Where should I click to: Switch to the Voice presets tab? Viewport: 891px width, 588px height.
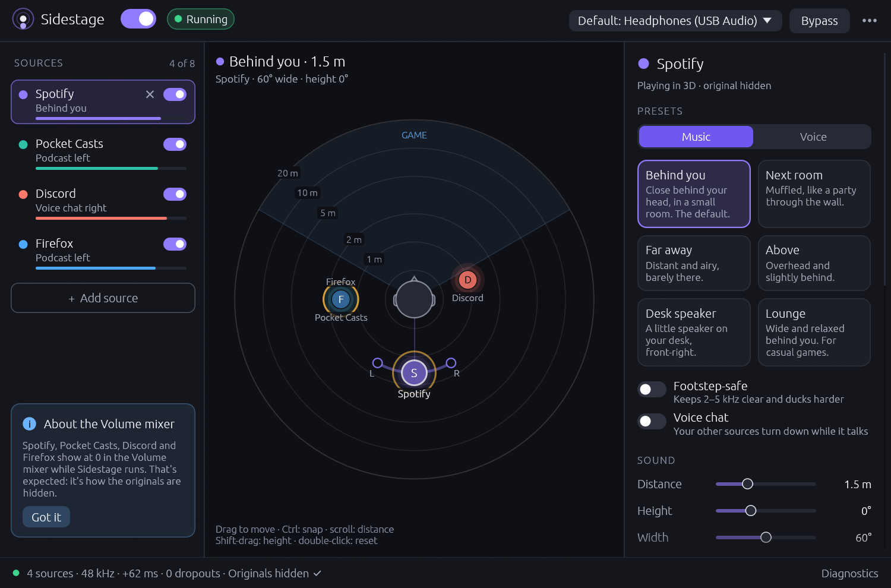[813, 137]
